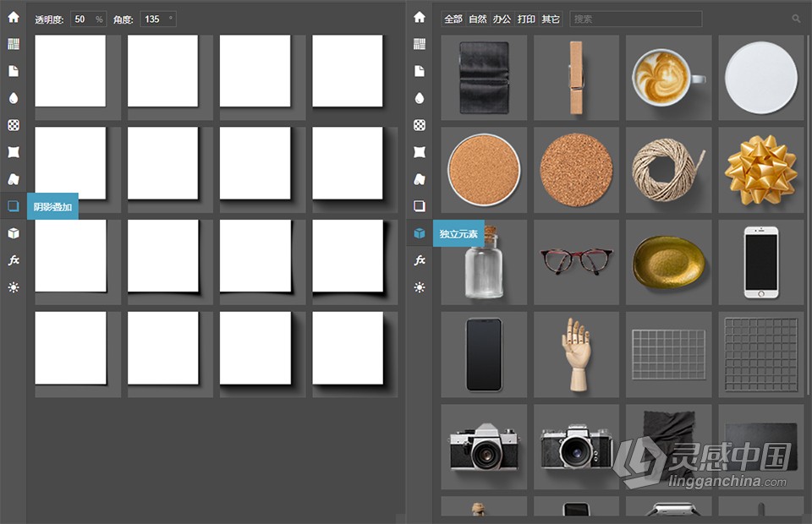Click the water drop icon in the left panel sidebar
The width and height of the screenshot is (812, 524).
click(x=14, y=98)
